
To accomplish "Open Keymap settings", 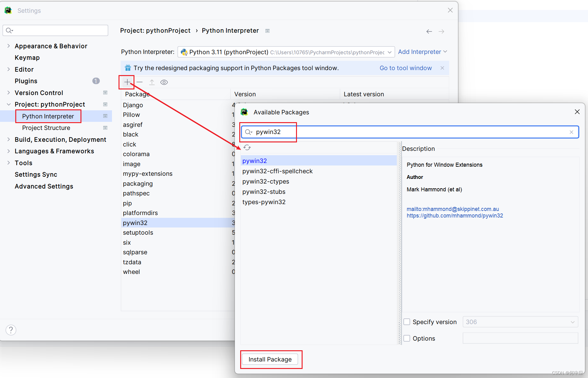I will 27,58.
